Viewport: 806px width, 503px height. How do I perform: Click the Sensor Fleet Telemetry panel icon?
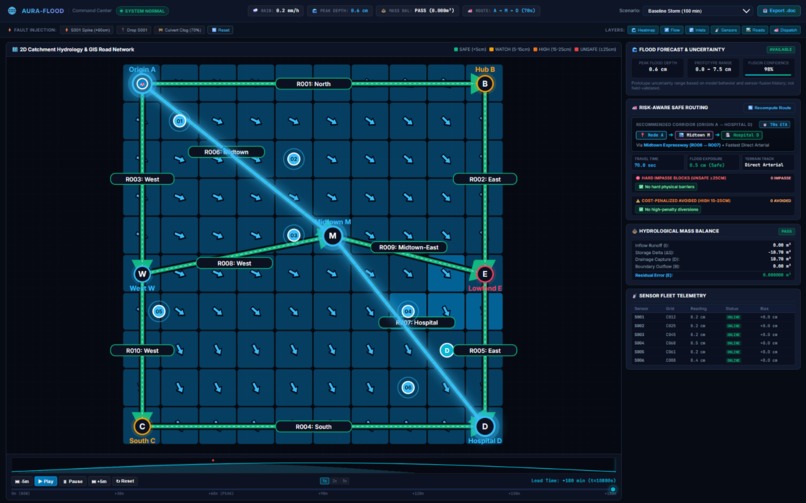pos(634,296)
